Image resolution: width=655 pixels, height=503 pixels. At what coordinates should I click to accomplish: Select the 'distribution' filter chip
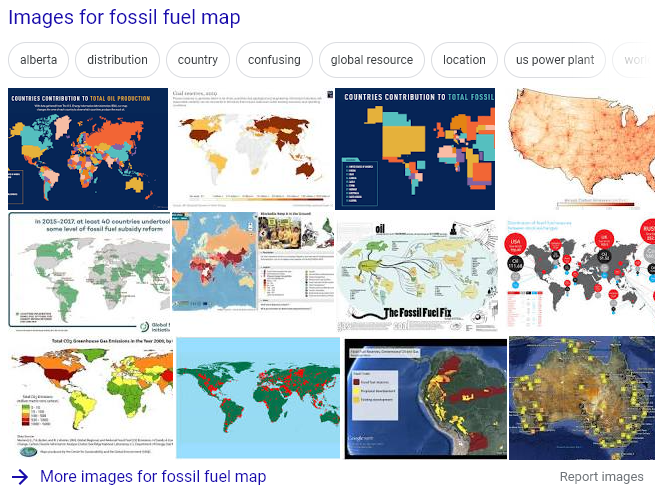click(x=117, y=60)
